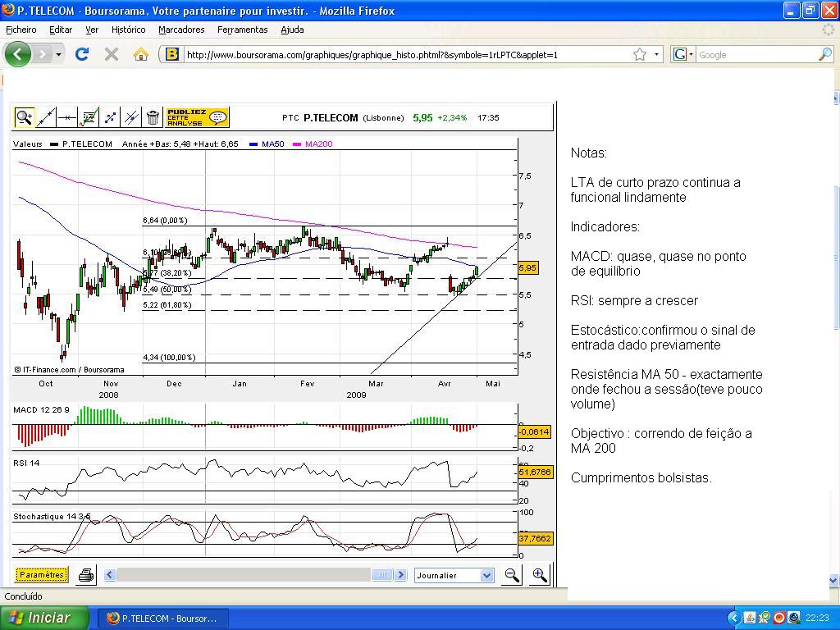Image resolution: width=840 pixels, height=630 pixels.
Task: Click the 4,34 (100,00 %) Fibonacci label
Action: (169, 358)
